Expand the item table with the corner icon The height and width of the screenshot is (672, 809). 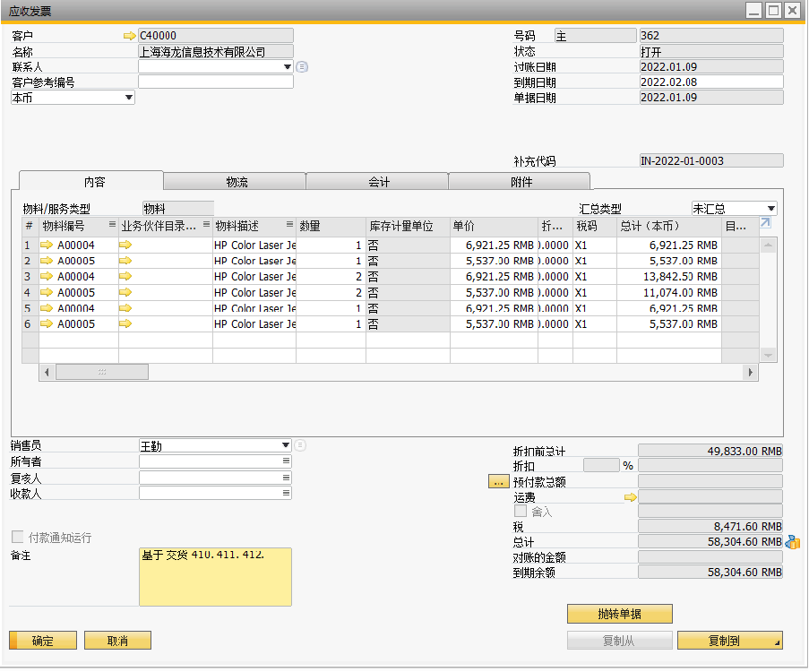[x=764, y=224]
